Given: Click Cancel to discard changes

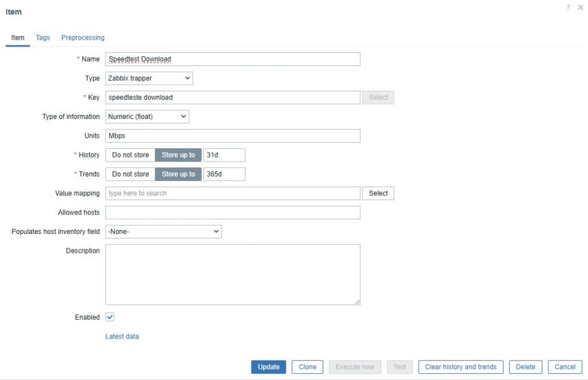Looking at the screenshot, I should click(565, 367).
